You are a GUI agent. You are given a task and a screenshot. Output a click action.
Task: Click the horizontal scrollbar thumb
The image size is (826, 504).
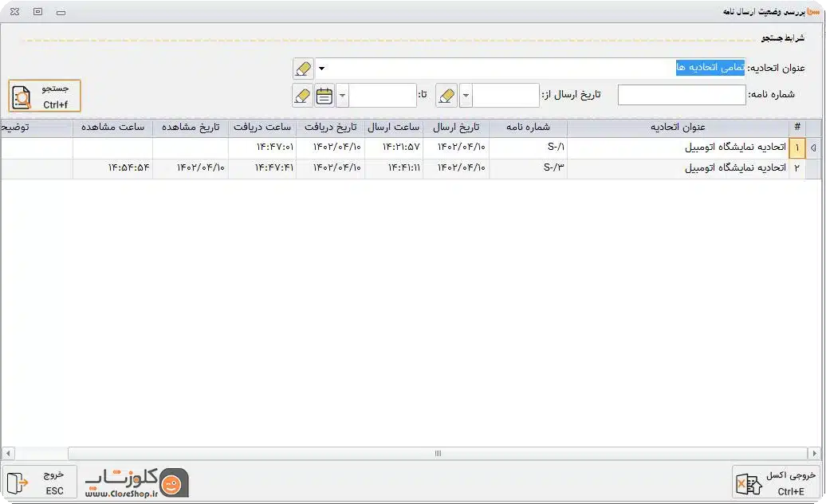pyautogui.click(x=438, y=454)
